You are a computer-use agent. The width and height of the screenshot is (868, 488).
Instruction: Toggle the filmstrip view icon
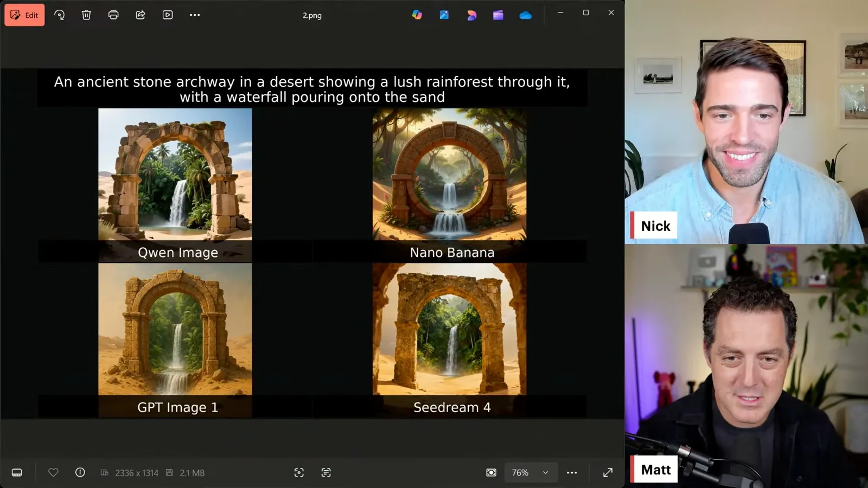click(x=17, y=473)
